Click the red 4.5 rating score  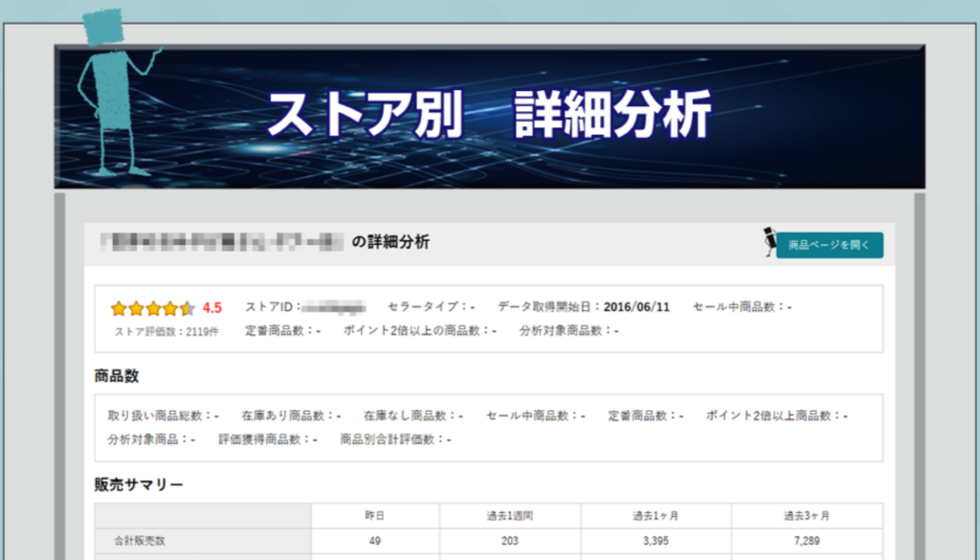coord(212,308)
